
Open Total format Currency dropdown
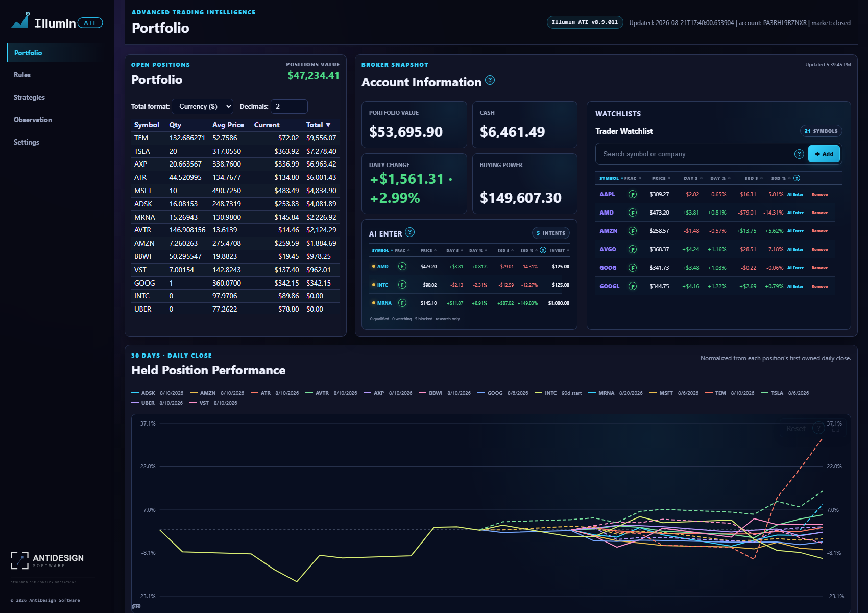point(203,106)
